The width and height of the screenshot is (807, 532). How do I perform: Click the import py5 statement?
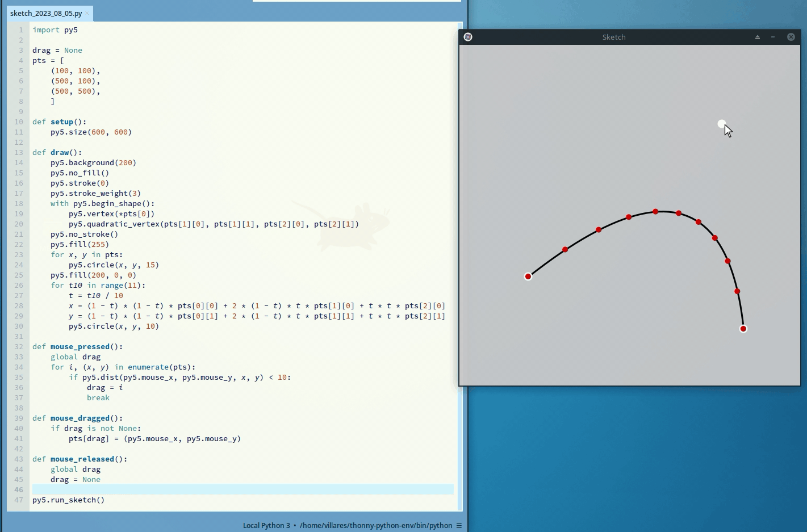[x=55, y=30]
